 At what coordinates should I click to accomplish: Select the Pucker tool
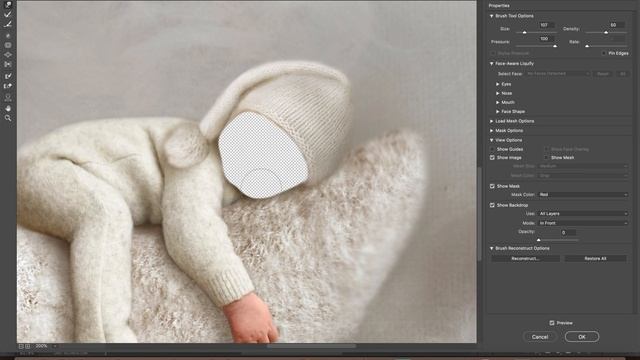(8, 45)
